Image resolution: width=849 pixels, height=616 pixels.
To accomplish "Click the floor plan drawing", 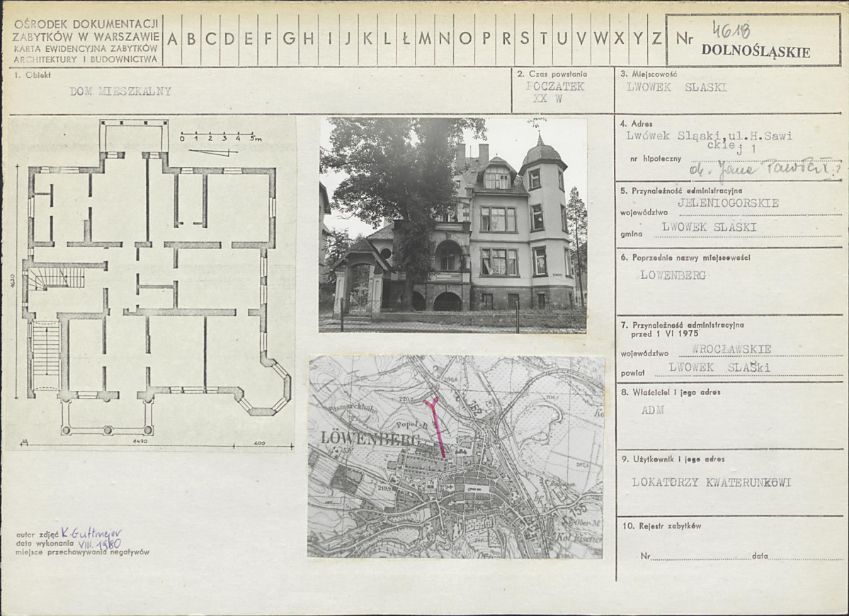I will (152, 283).
